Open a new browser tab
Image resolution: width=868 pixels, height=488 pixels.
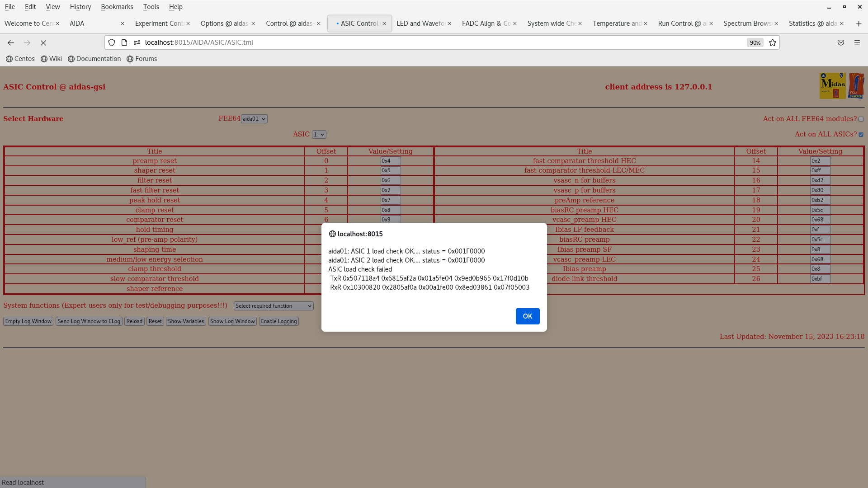click(859, 23)
